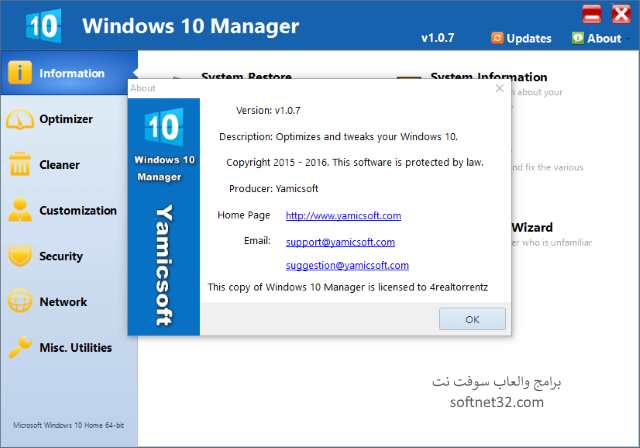The width and height of the screenshot is (640, 448).
Task: Click the System Information heading
Action: pos(489,76)
